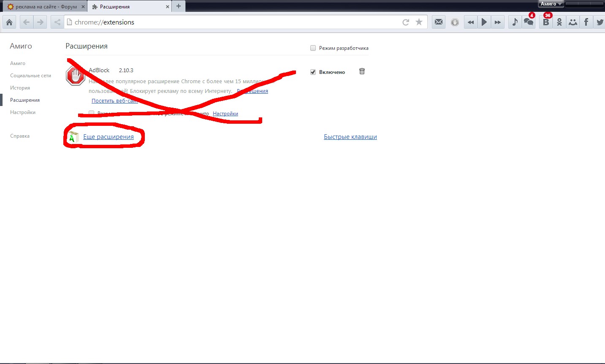Select Расширения in sidebar

click(25, 100)
